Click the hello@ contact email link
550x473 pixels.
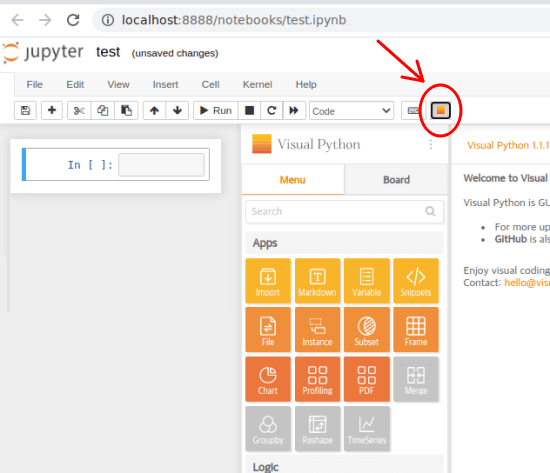(x=527, y=282)
